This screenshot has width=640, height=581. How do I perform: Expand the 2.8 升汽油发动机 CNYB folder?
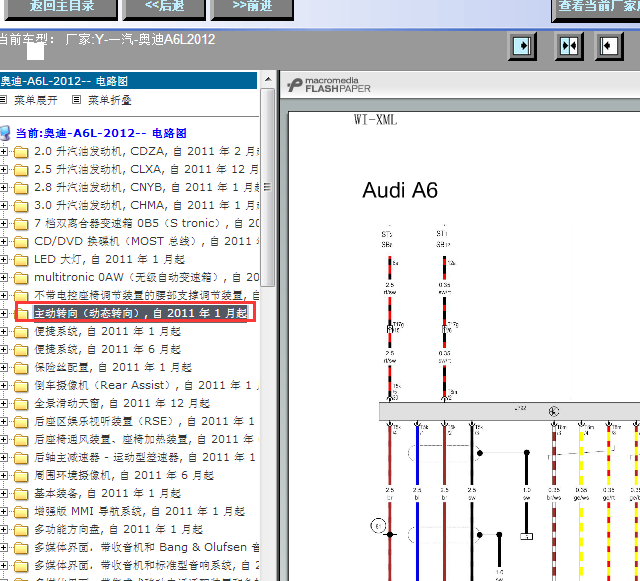(4, 187)
